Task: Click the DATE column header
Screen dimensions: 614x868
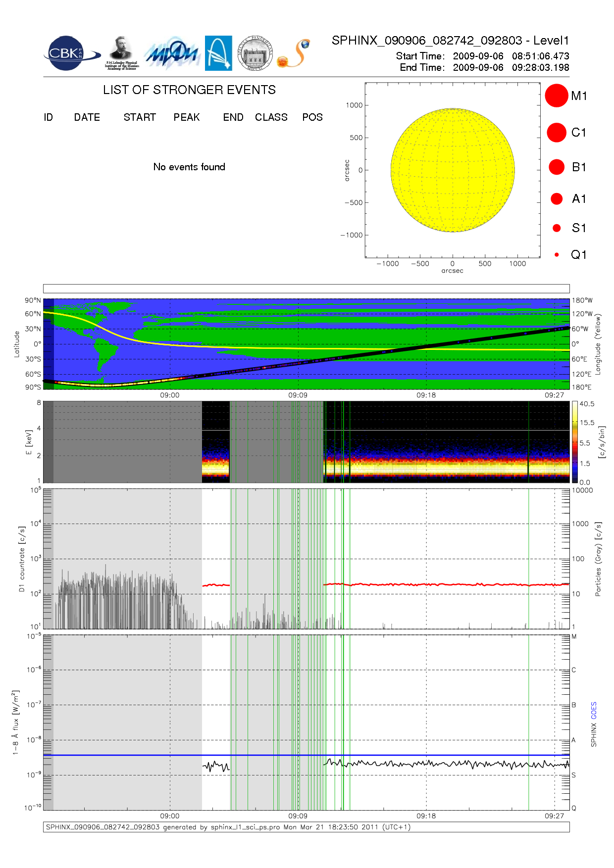Action: (x=87, y=117)
